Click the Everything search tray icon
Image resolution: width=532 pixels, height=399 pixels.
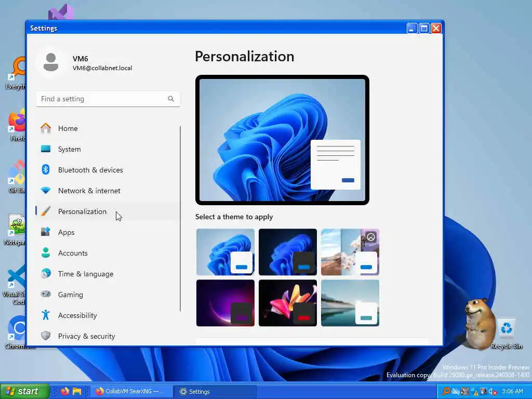point(446,391)
